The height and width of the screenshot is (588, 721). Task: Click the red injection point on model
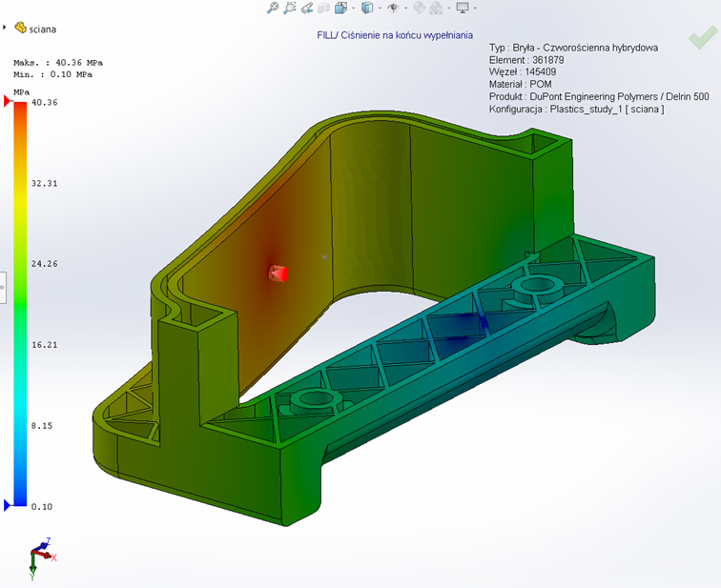pyautogui.click(x=277, y=274)
